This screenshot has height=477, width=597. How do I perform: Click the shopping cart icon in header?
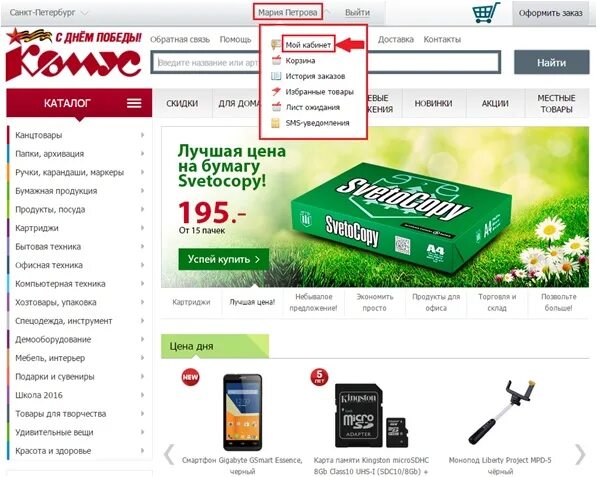[486, 13]
